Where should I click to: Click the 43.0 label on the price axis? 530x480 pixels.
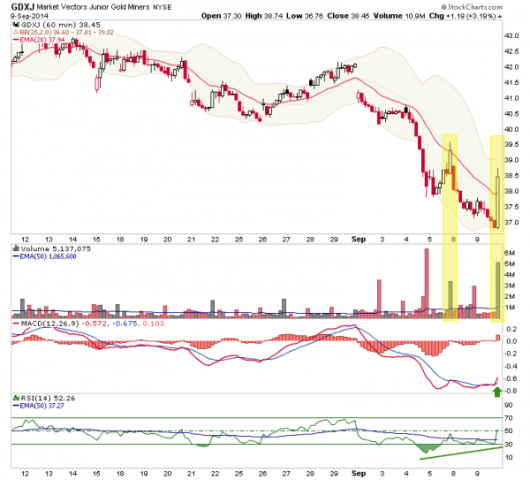(x=511, y=36)
